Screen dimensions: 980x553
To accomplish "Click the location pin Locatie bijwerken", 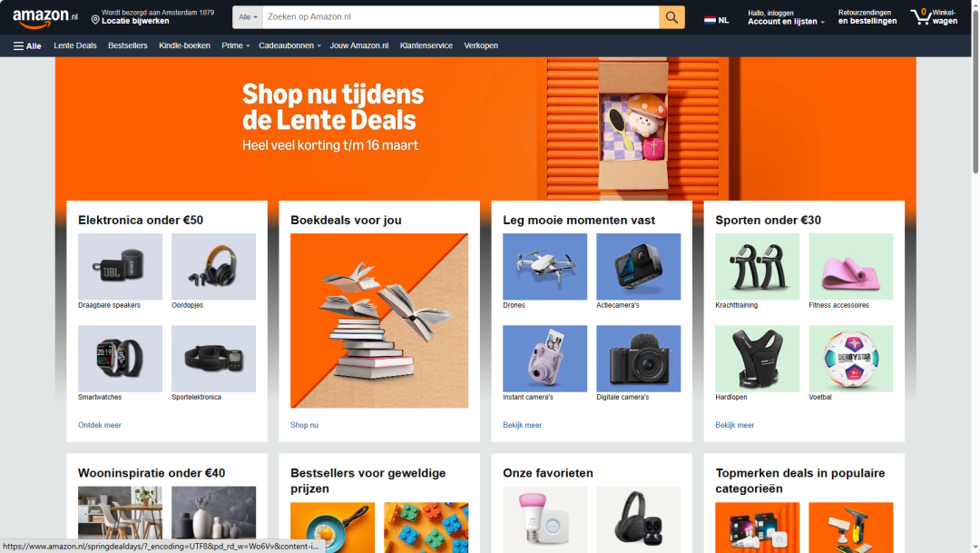I will (x=152, y=17).
